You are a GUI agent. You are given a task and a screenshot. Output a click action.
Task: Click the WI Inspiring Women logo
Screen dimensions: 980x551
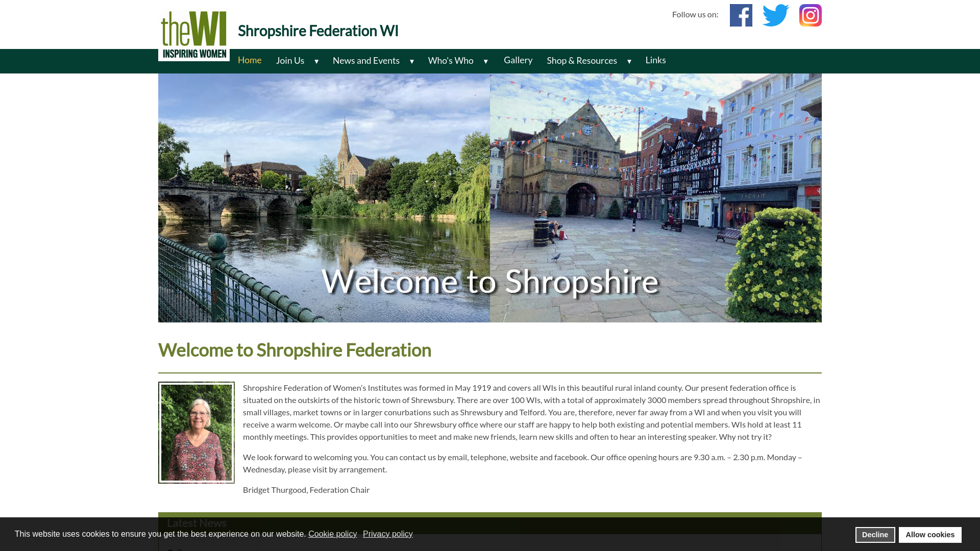tap(194, 35)
